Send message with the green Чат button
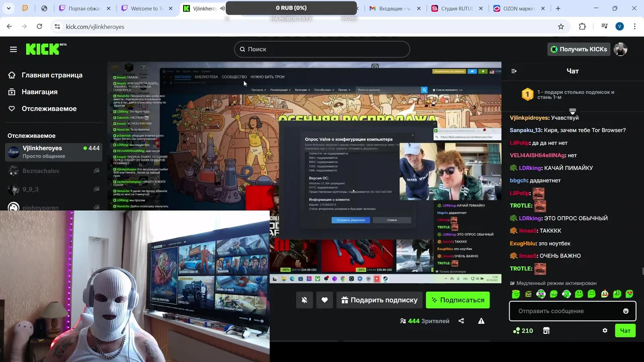 click(625, 330)
